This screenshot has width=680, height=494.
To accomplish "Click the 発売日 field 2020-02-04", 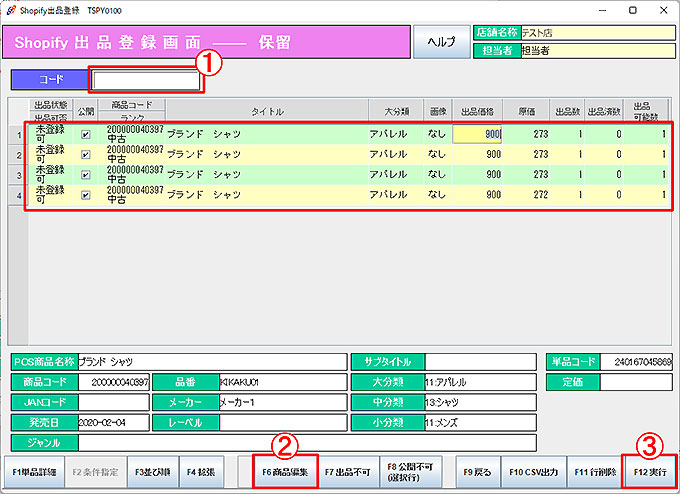I will click(114, 422).
